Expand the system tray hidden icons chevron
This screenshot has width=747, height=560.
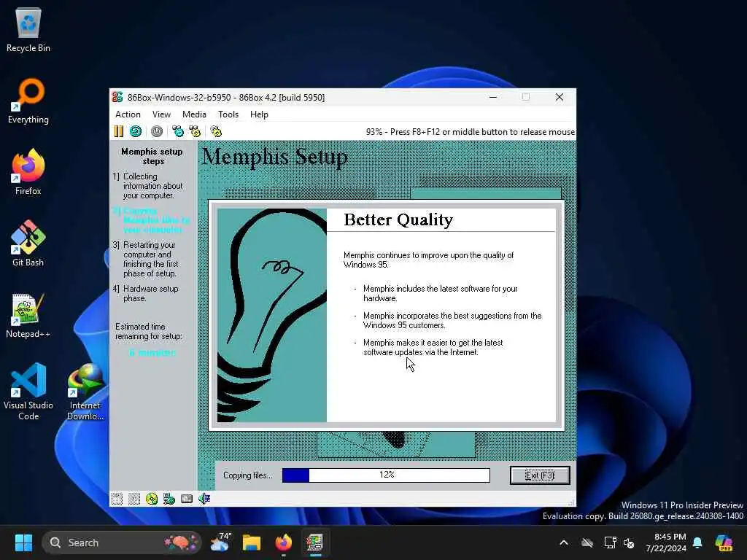pyautogui.click(x=564, y=542)
